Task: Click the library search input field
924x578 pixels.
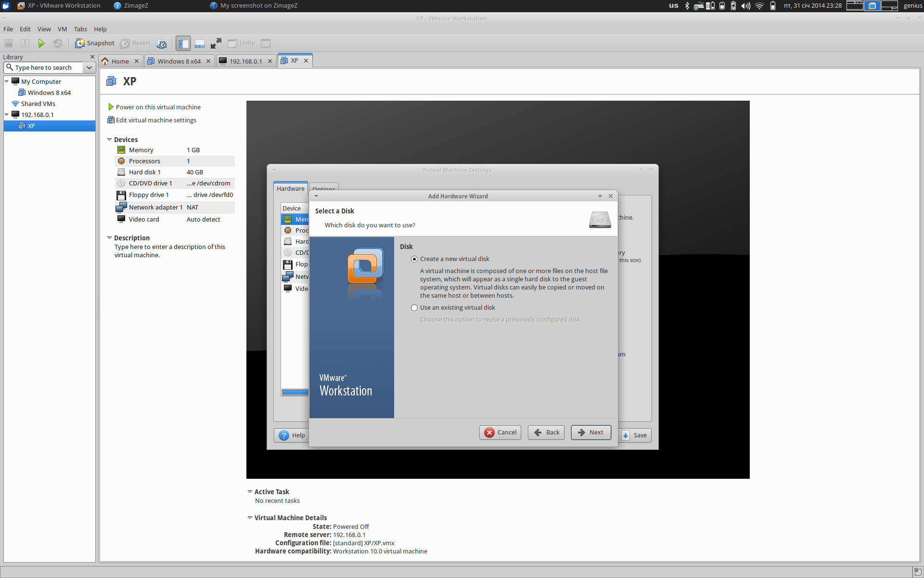Action: pos(43,67)
